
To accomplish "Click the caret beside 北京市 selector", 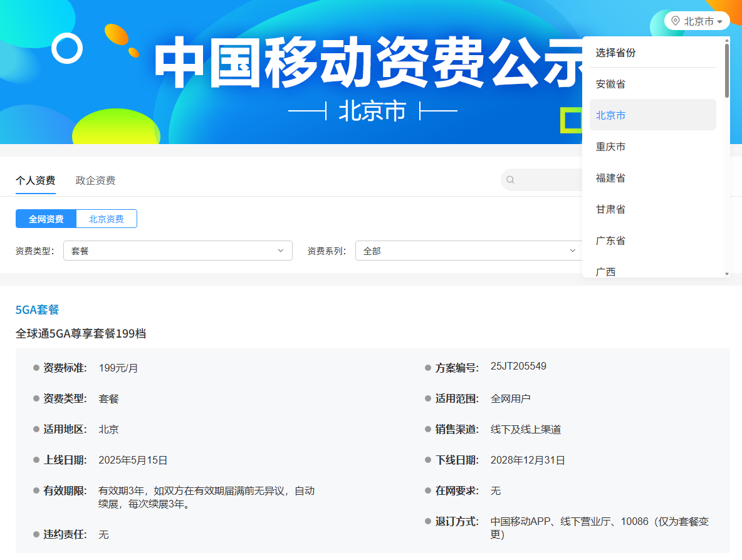I will pyautogui.click(x=720, y=22).
